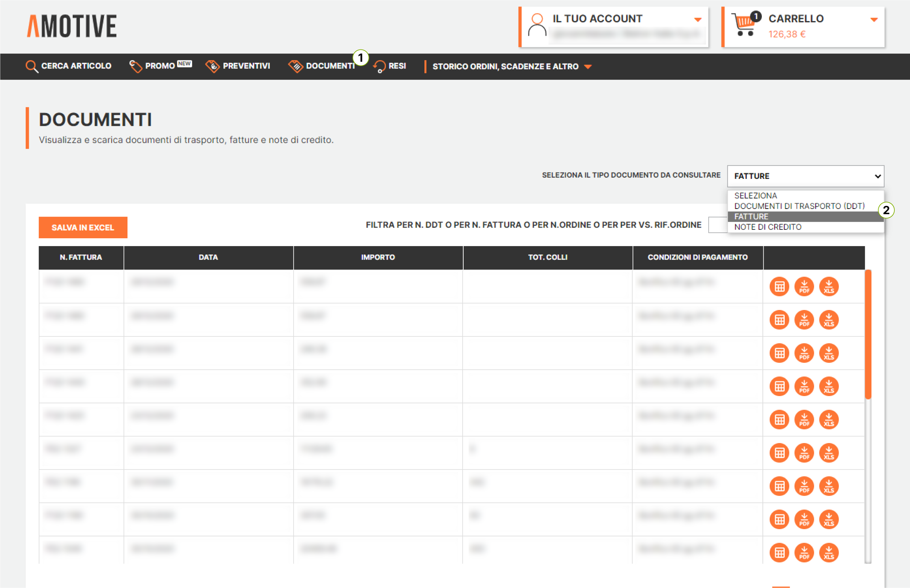Open document type select showing FATTURE
Image resolution: width=910 pixels, height=588 pixels.
coord(805,176)
